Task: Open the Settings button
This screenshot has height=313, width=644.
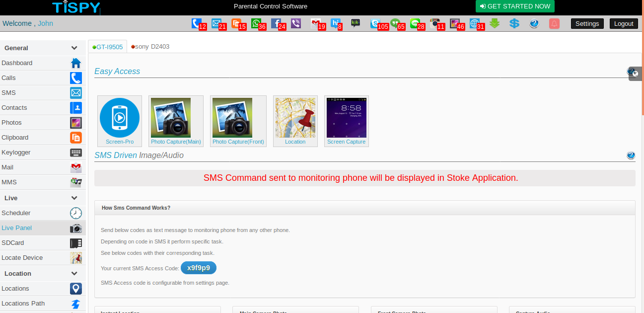Action: (x=587, y=23)
